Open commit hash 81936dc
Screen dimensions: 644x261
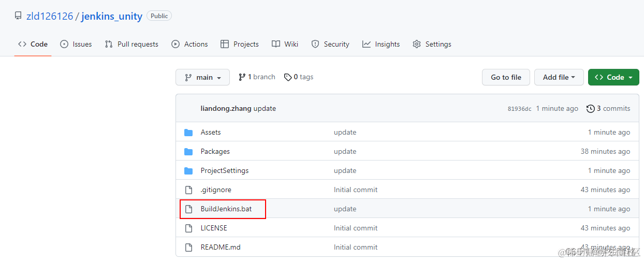tap(519, 109)
